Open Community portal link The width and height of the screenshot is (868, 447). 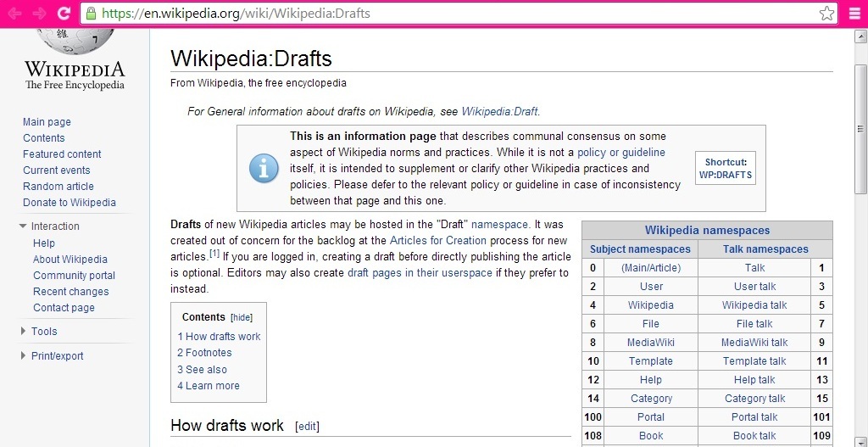point(75,276)
